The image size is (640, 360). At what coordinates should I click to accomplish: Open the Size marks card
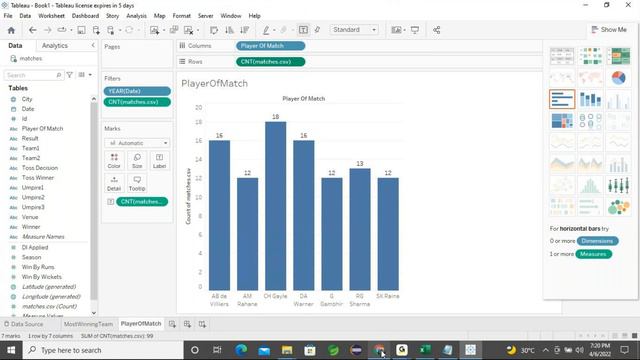pyautogui.click(x=137, y=161)
